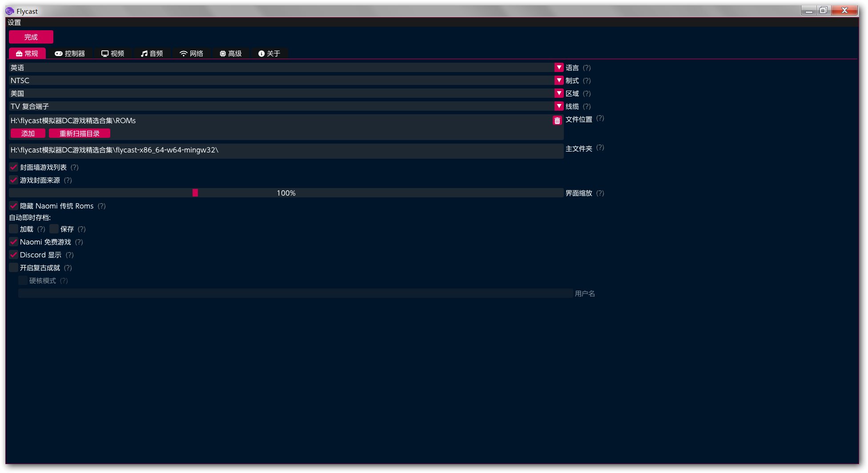
Task: Click the 界面缩放 UI scaling slider handle
Action: tap(195, 193)
